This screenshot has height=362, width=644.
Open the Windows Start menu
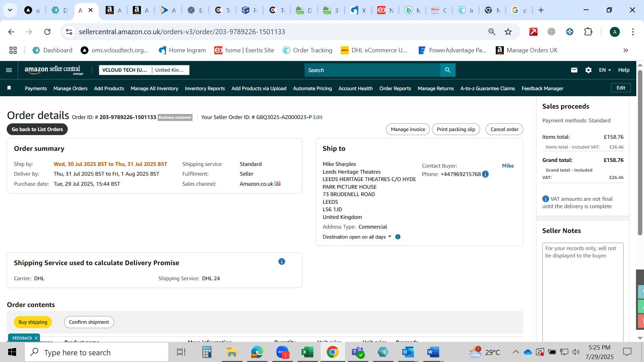coord(12,352)
